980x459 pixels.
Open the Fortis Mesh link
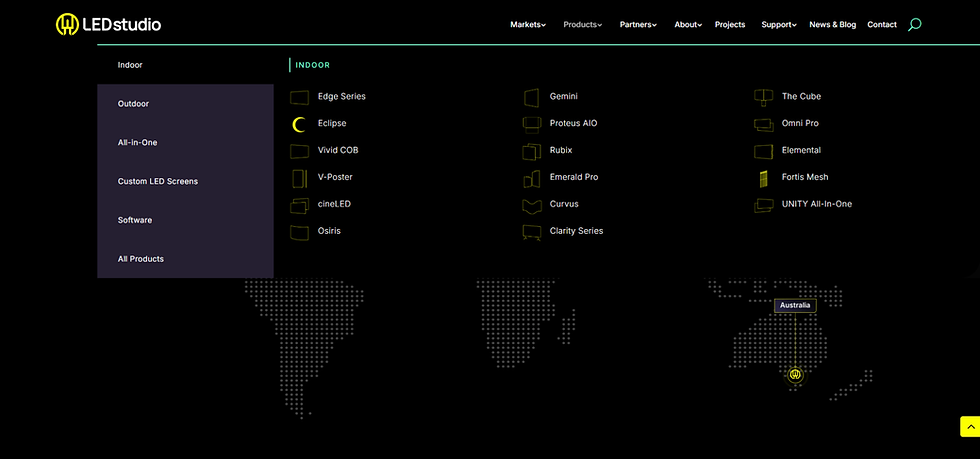point(805,177)
